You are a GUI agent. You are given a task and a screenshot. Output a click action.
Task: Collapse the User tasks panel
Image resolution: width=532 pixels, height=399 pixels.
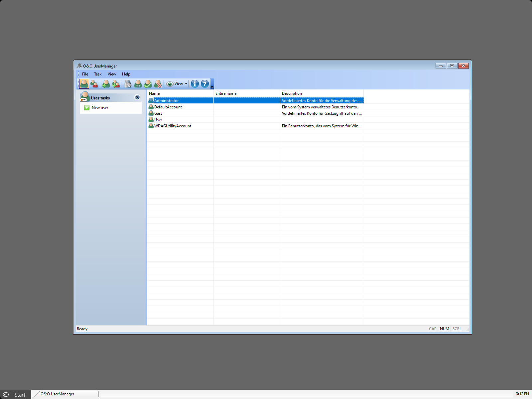pyautogui.click(x=137, y=97)
